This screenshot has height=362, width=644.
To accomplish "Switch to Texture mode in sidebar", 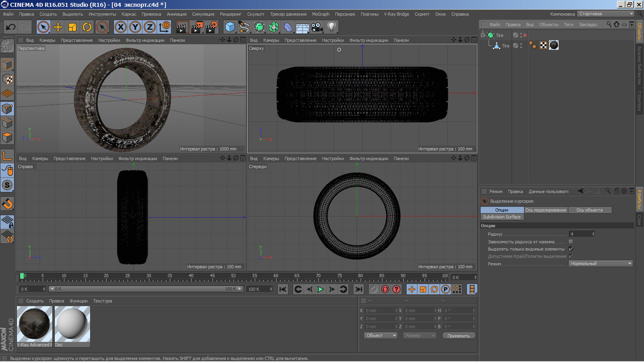I will coord(7,79).
